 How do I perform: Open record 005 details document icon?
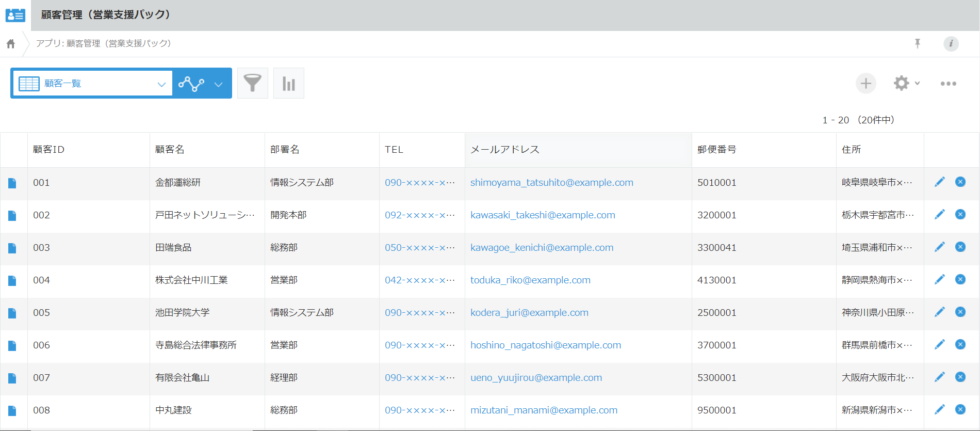(12, 313)
